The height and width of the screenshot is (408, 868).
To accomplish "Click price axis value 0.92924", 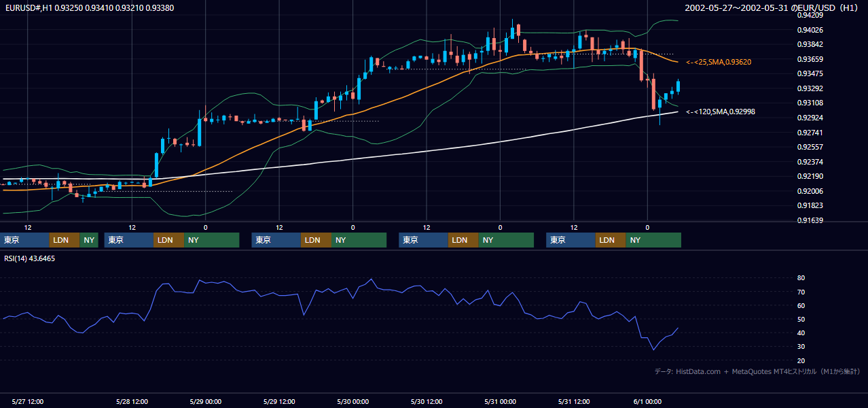I will 810,118.
